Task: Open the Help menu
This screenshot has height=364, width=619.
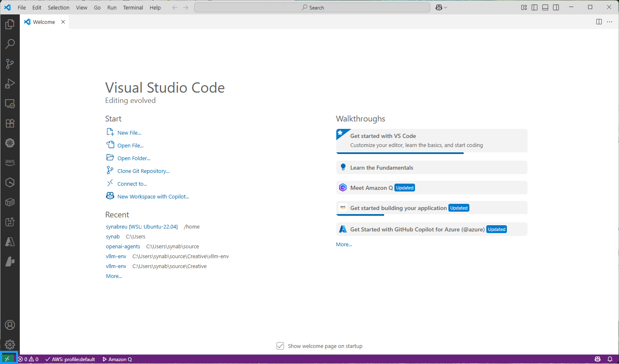Action: [x=155, y=7]
